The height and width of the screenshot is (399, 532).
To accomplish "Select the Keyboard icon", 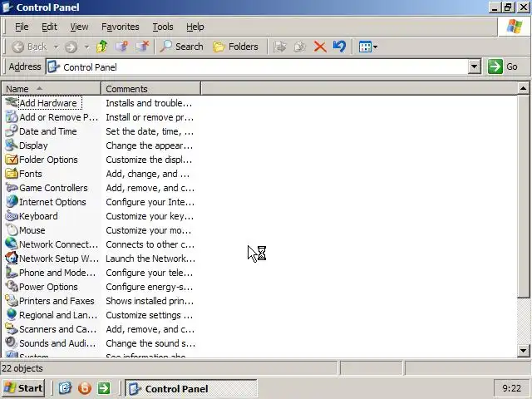I will point(12,216).
